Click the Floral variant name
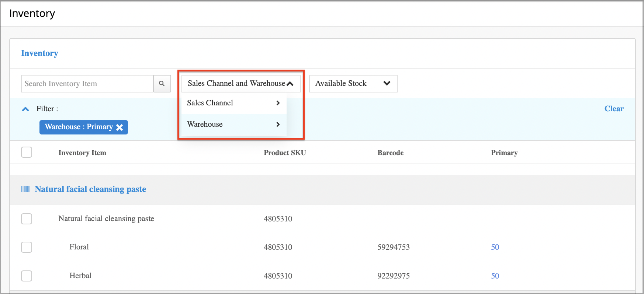Viewport: 644px width, 294px height. pyautogui.click(x=79, y=247)
